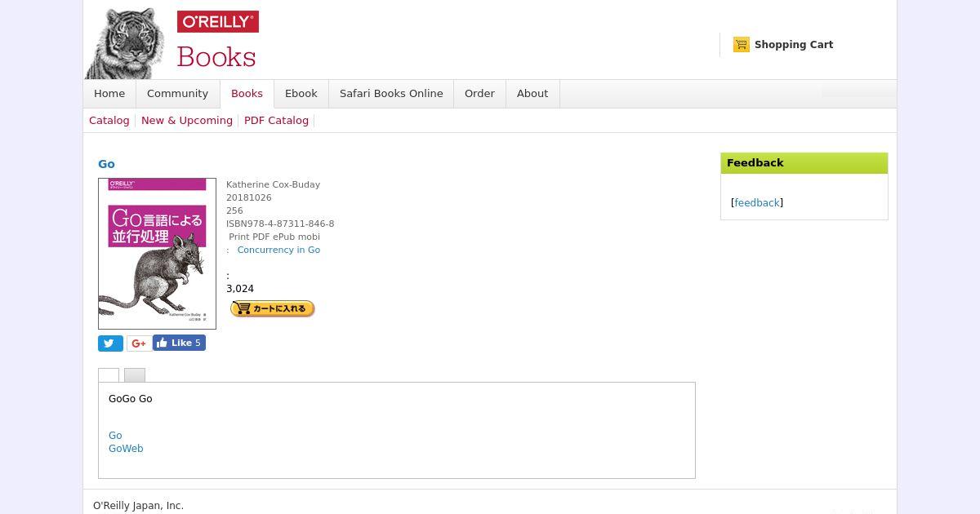
Task: Click the publication date 20181026
Action: pos(249,197)
